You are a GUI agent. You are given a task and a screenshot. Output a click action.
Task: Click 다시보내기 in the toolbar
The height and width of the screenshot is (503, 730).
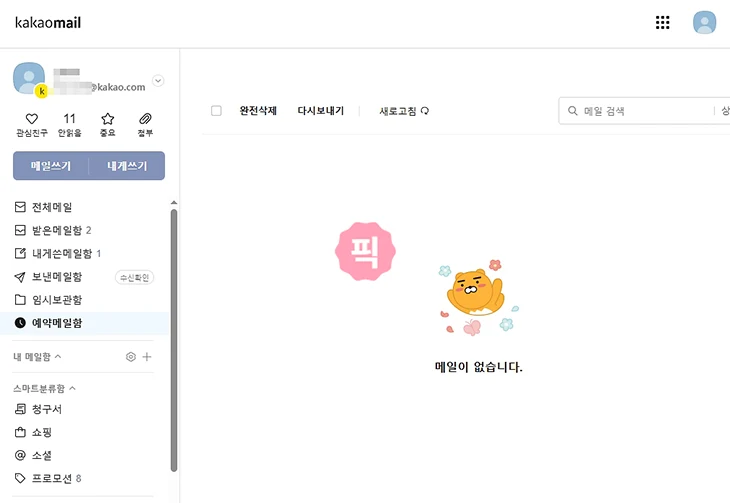pos(321,111)
